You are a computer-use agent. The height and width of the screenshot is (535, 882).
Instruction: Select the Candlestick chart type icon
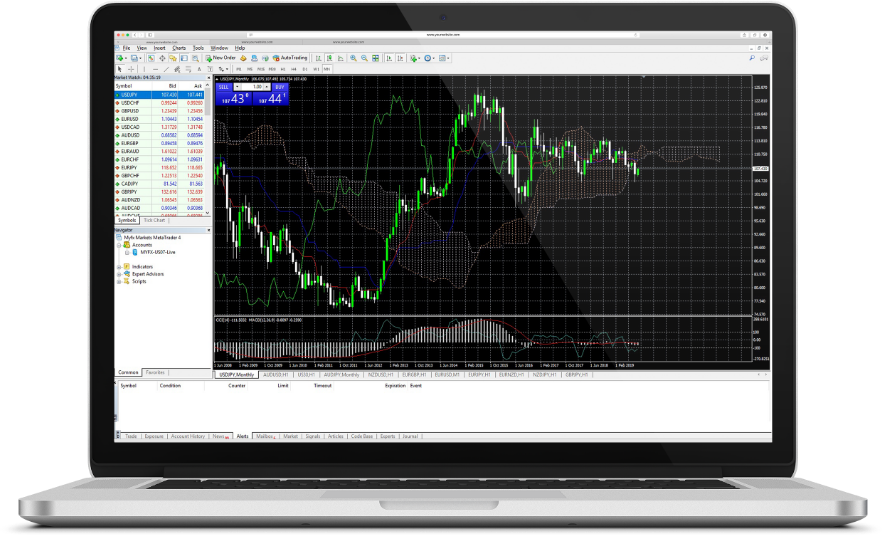click(x=329, y=58)
